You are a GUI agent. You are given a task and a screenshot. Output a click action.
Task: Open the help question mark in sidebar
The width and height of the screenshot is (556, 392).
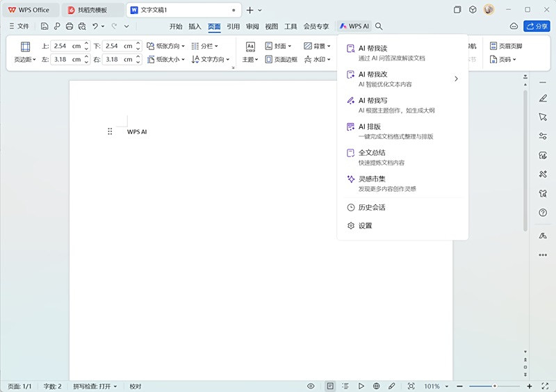coord(543,213)
